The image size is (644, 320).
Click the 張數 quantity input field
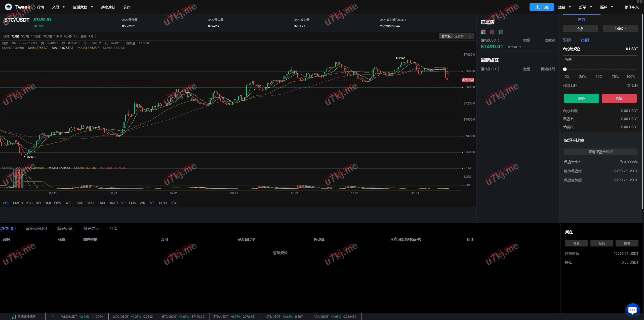click(600, 59)
